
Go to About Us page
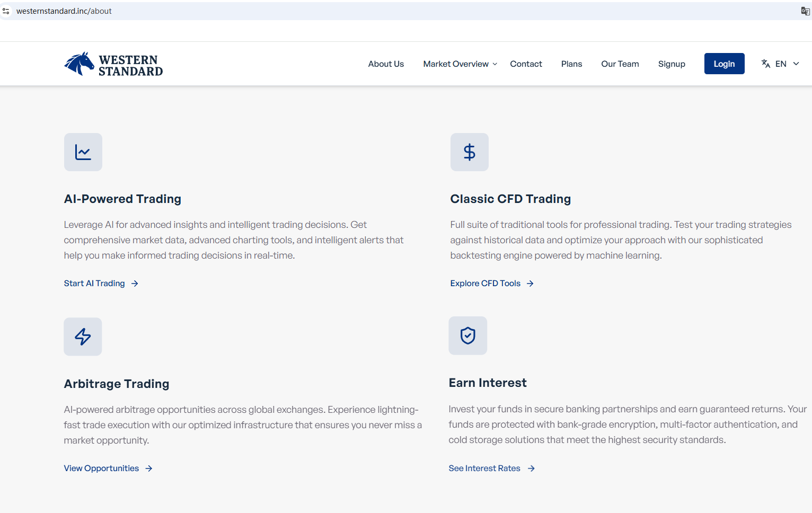coord(386,64)
